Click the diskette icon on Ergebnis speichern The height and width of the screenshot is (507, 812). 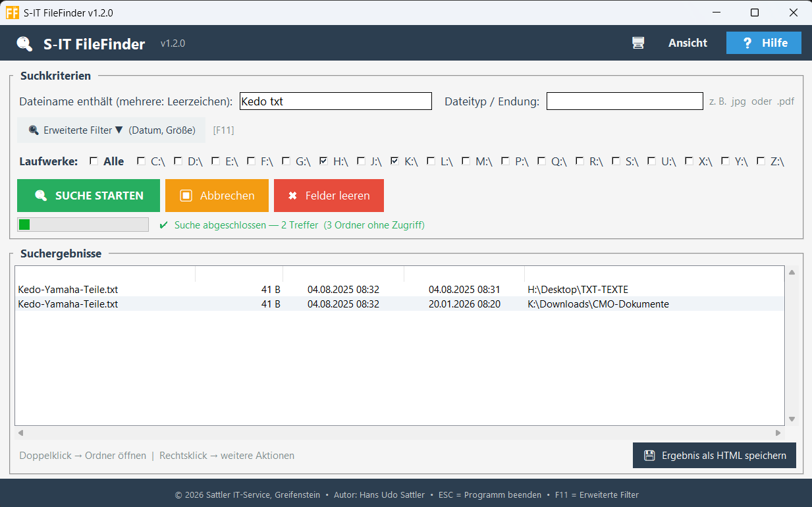click(x=649, y=455)
